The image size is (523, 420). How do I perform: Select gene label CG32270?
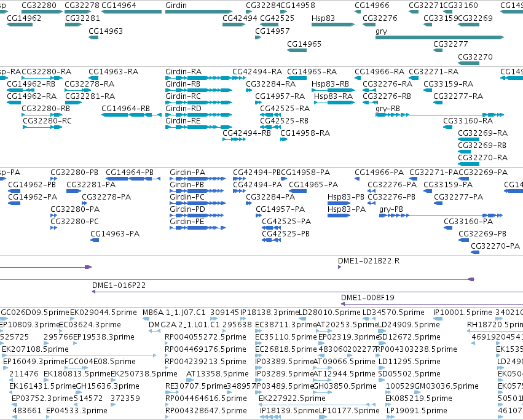[x=475, y=57]
